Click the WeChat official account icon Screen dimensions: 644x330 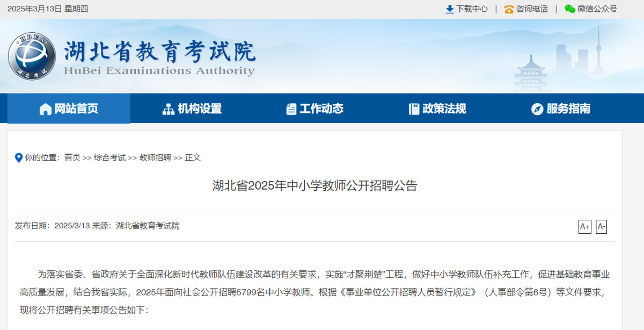tap(570, 9)
